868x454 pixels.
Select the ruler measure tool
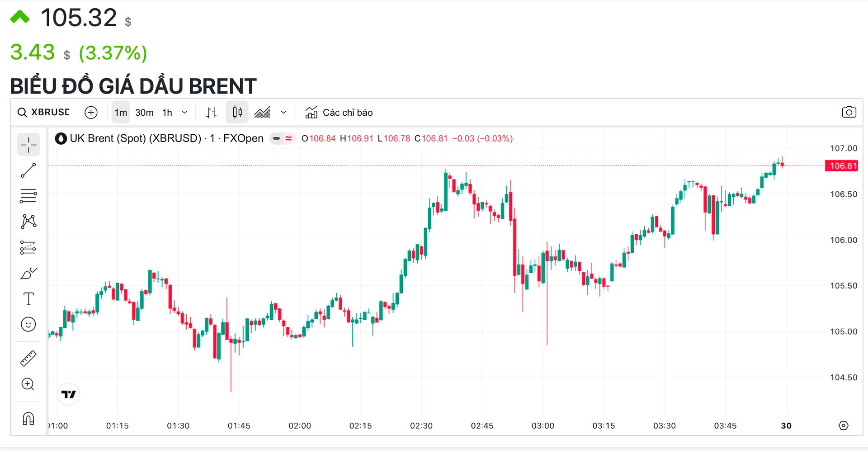[28, 358]
